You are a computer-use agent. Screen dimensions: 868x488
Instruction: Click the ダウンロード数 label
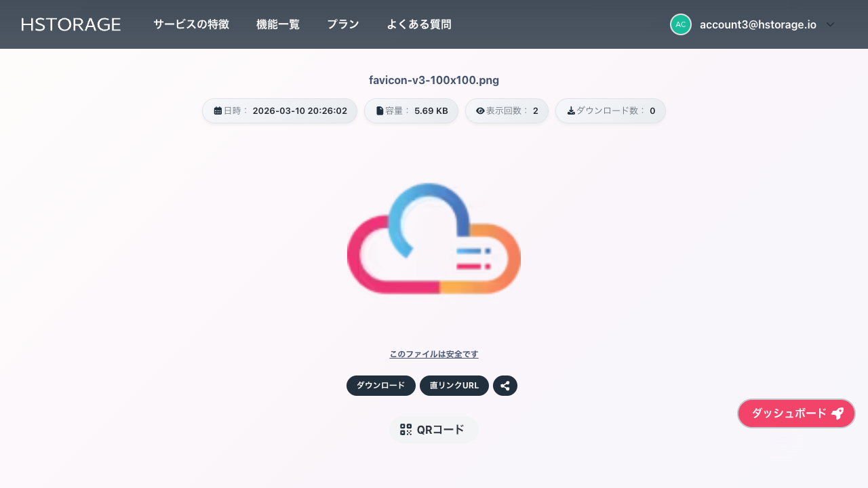[610, 110]
